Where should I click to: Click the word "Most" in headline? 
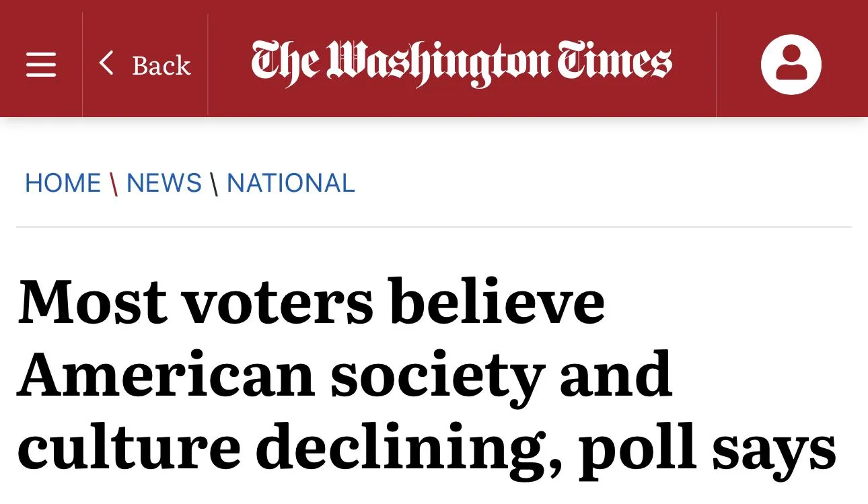[x=93, y=301]
